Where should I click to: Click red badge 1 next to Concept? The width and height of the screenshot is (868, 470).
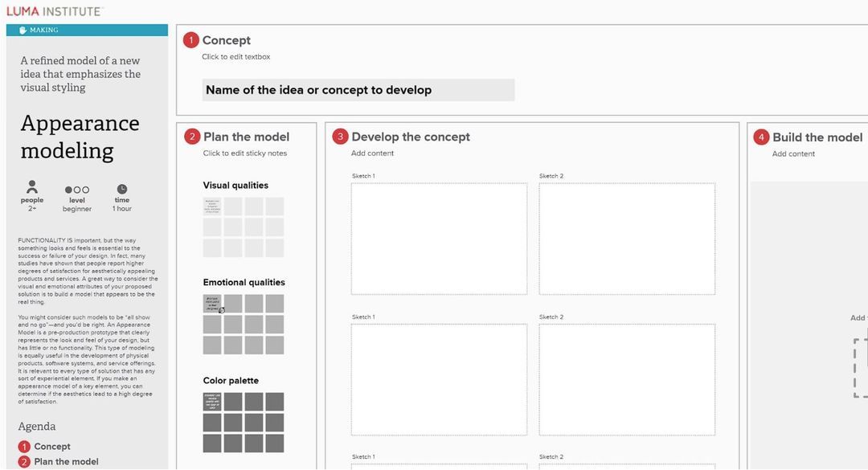pos(190,40)
